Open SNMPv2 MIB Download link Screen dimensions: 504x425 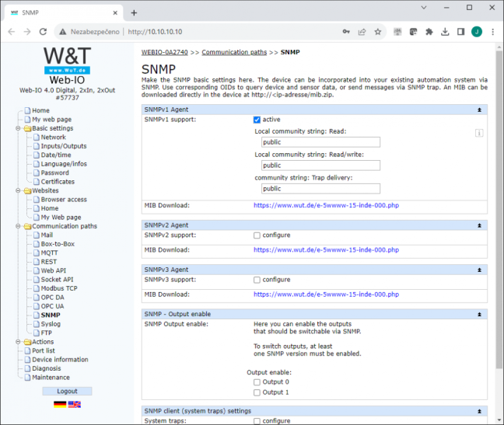(326, 250)
